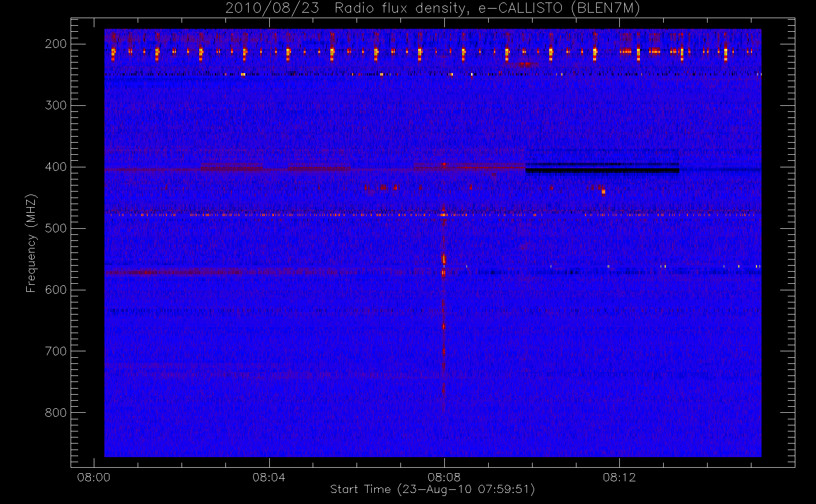Select the 800 frequency tick label
Viewport: 816px width, 504px height.
pyautogui.click(x=55, y=413)
